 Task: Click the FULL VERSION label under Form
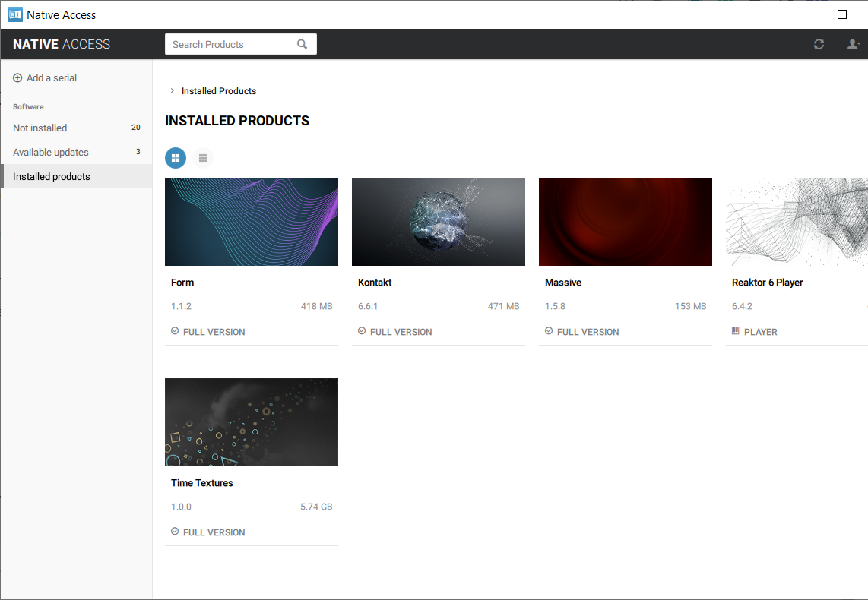[214, 332]
